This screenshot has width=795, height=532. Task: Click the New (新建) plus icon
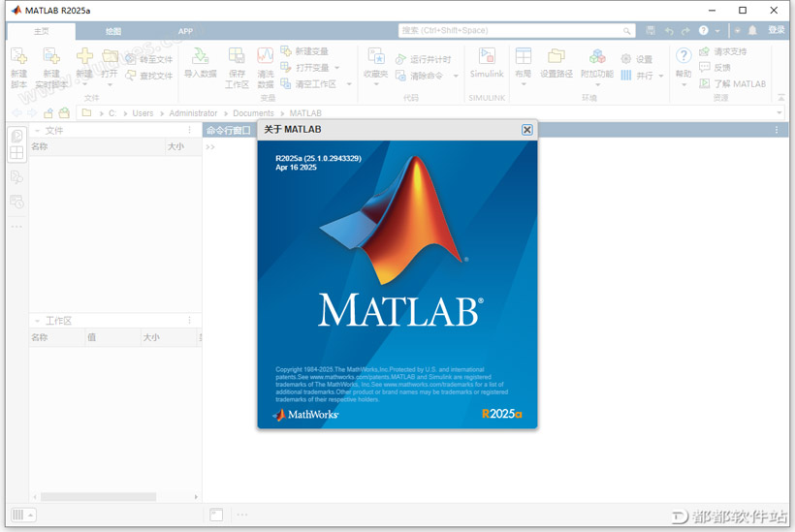click(x=84, y=56)
